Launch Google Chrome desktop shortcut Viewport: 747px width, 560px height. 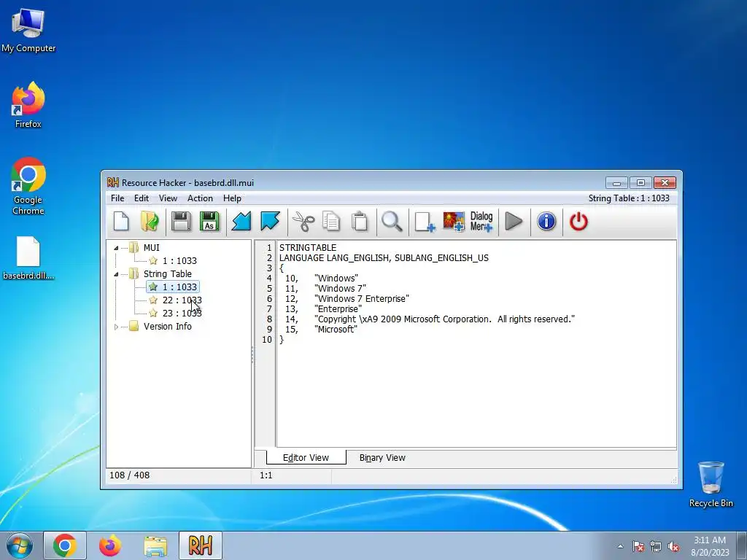click(28, 186)
